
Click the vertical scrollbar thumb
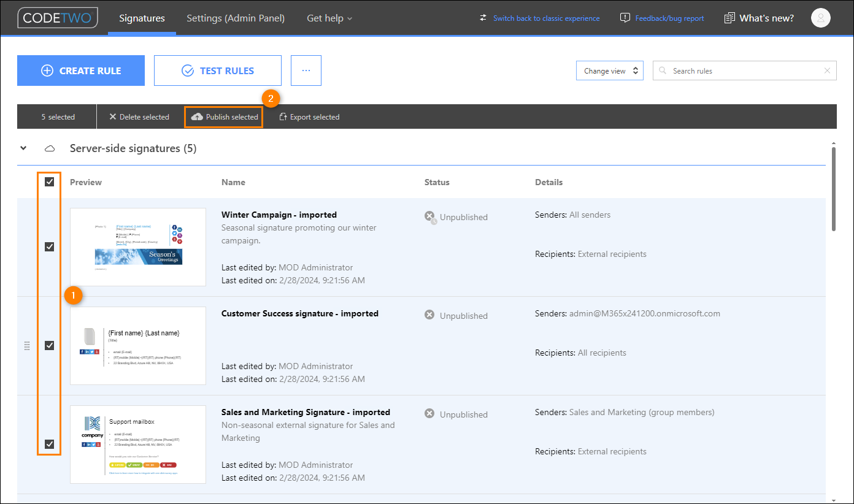click(x=833, y=189)
